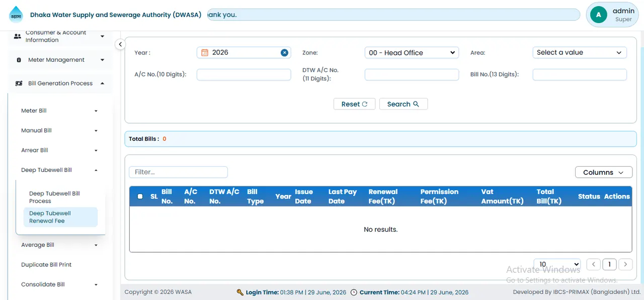Expand the Arrear Bill submenu
Screen dimensions: 644x300
pos(96,150)
